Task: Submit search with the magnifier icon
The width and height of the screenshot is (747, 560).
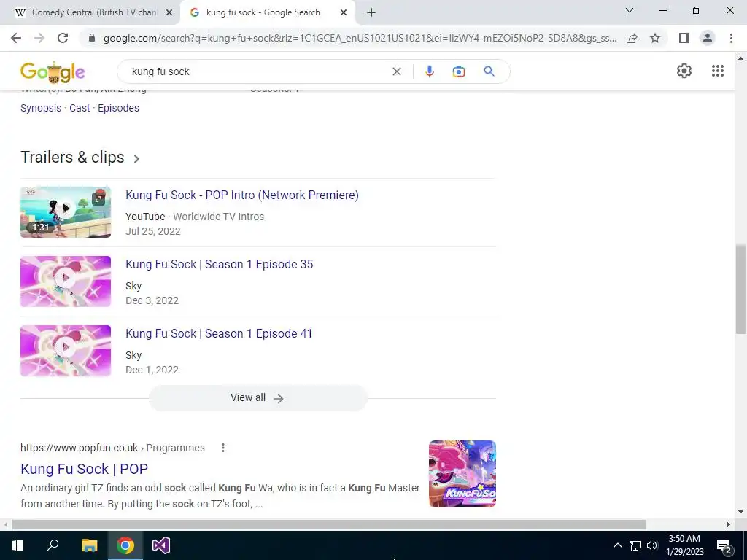Action: click(489, 71)
